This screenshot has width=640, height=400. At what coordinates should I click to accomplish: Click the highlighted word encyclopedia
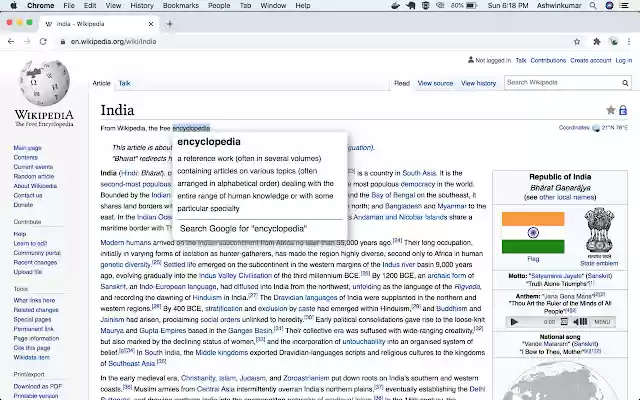pos(191,128)
